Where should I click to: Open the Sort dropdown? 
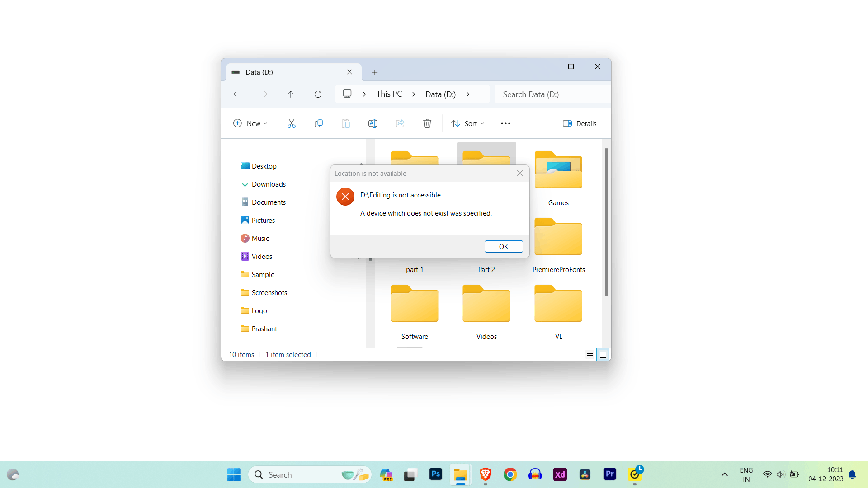pos(468,123)
